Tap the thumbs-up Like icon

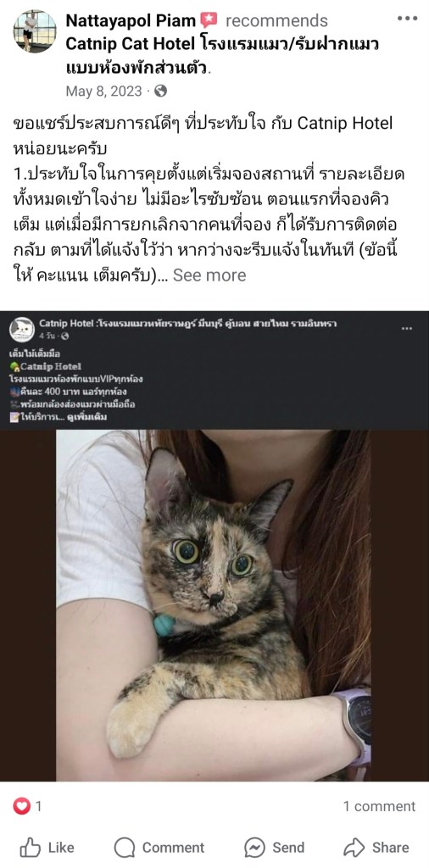click(x=31, y=848)
